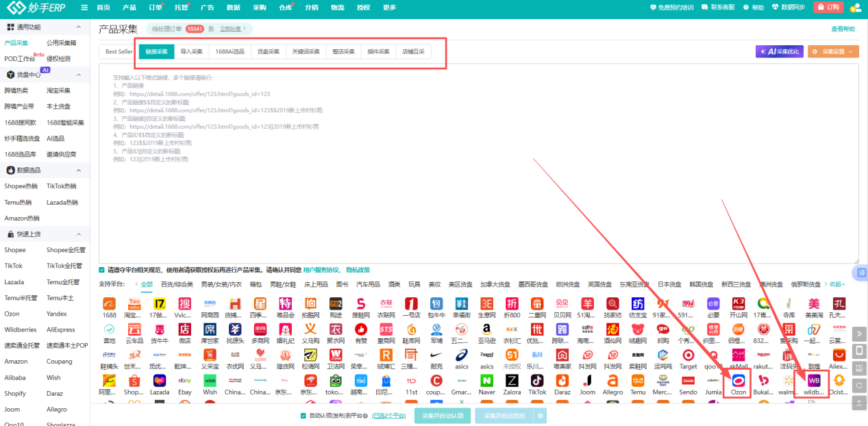Click the red 订购 button
The image size is (868, 426).
click(828, 7)
